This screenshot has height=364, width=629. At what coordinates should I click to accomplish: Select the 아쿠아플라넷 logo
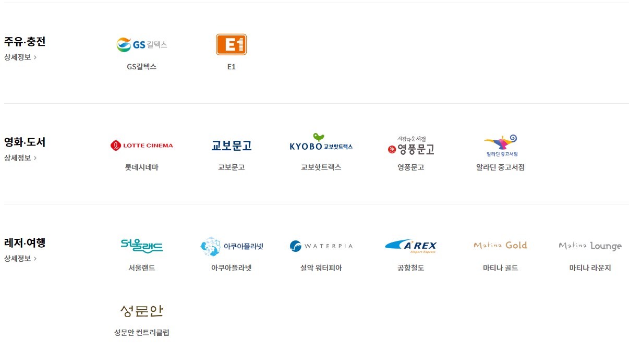point(232,246)
